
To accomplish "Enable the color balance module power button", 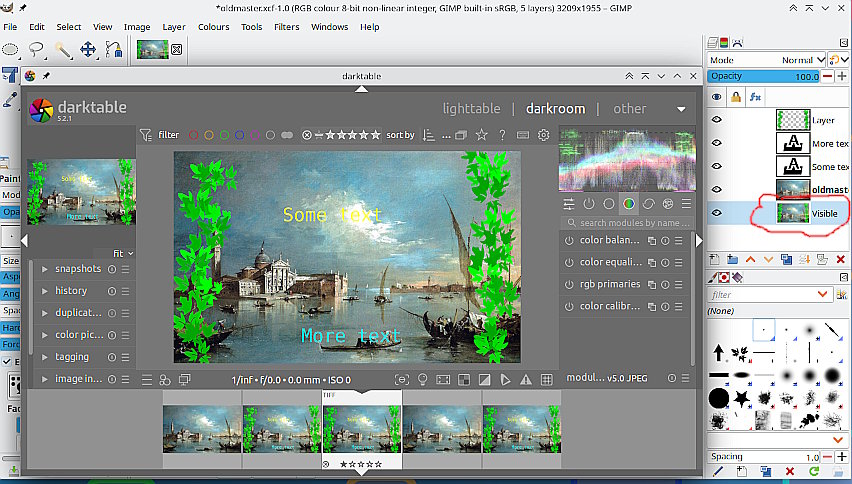I will coord(569,240).
